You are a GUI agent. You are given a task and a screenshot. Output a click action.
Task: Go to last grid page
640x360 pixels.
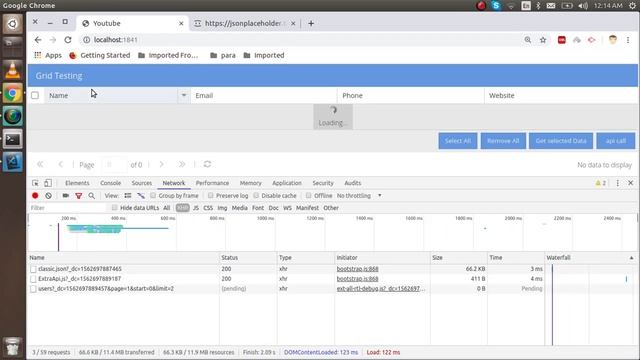[x=182, y=164]
